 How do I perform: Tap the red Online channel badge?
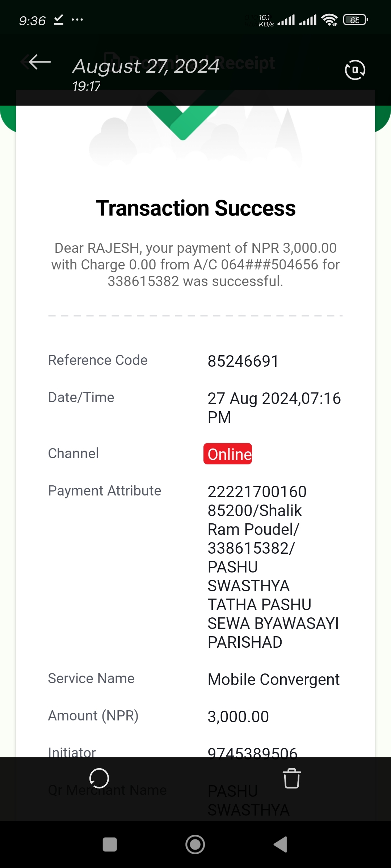coord(228,454)
